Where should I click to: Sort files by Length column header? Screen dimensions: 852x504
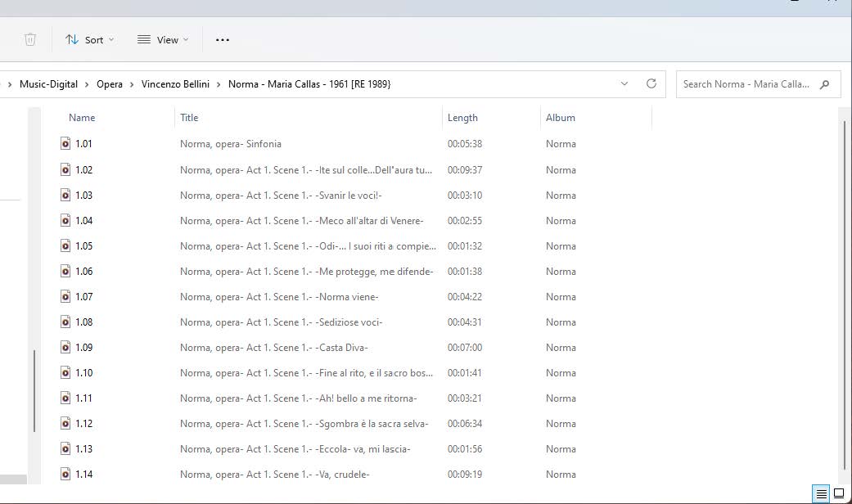click(x=462, y=118)
